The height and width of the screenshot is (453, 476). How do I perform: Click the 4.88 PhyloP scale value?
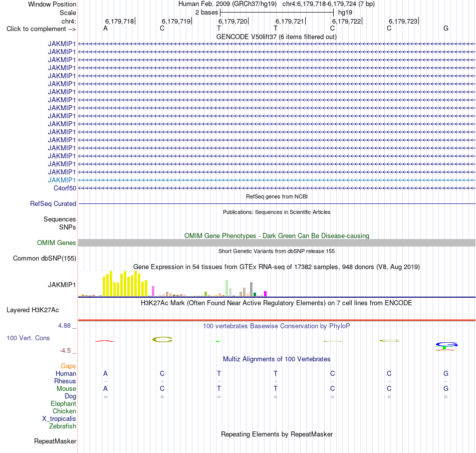coord(64,326)
